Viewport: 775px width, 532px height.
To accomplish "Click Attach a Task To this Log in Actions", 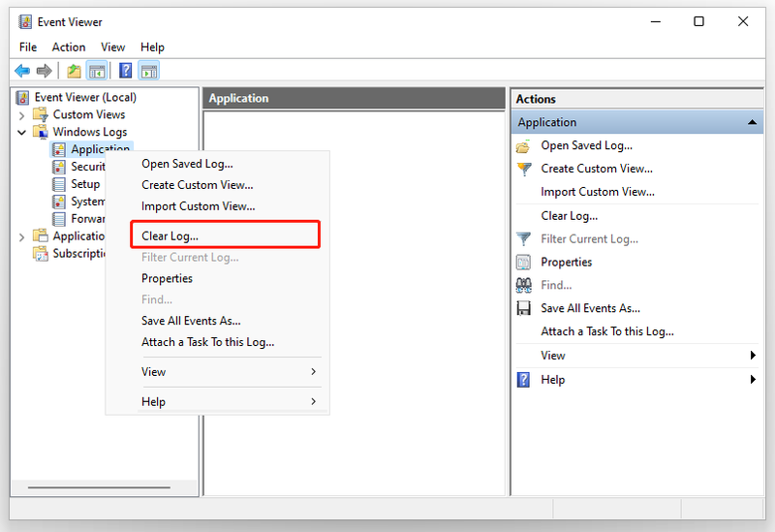I will [x=607, y=331].
